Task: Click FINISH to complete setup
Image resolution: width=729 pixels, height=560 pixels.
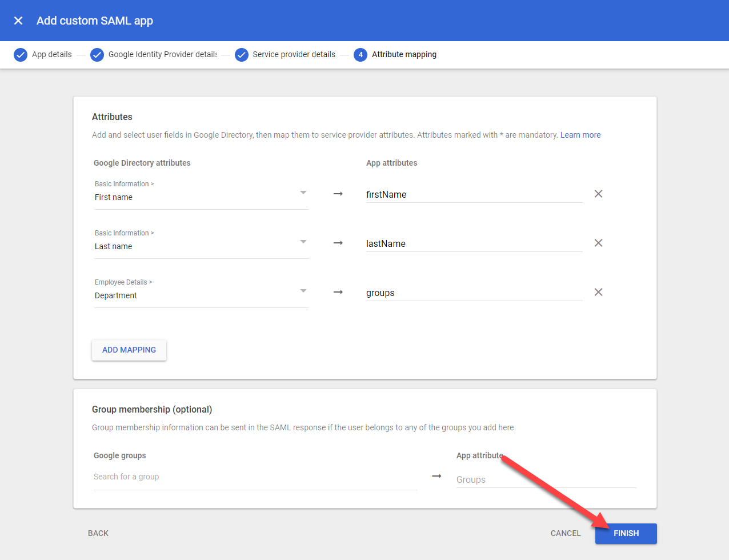Action: pos(626,533)
